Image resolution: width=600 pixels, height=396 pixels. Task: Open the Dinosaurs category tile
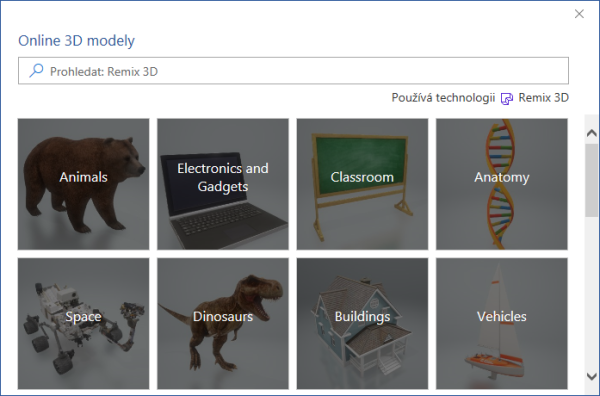pos(223,323)
